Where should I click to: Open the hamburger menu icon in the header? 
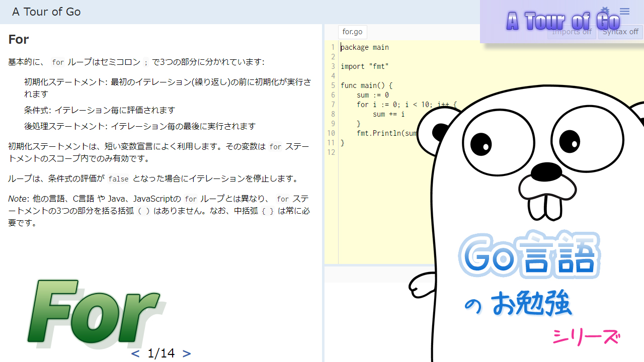624,11
